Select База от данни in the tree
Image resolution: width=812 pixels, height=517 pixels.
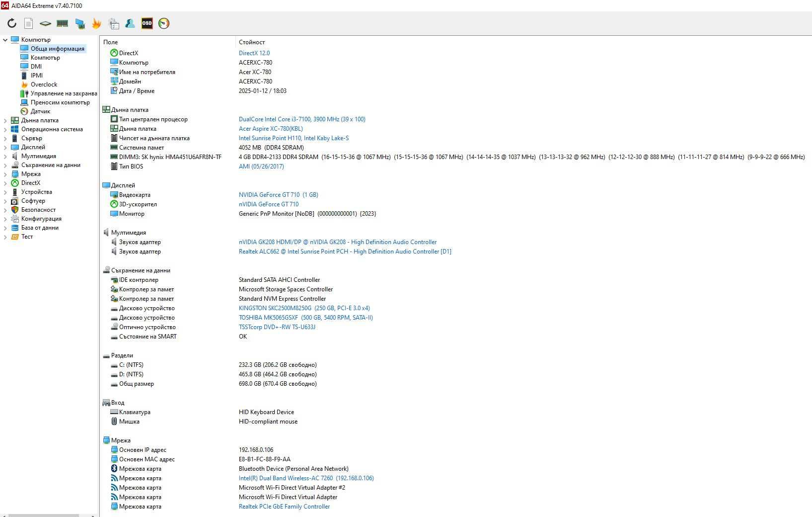click(x=40, y=228)
